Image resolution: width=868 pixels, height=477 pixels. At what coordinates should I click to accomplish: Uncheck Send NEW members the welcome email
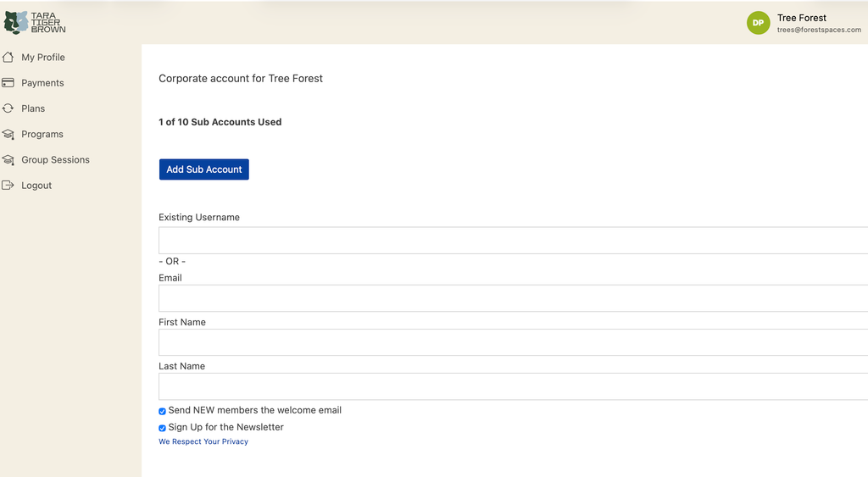click(162, 411)
